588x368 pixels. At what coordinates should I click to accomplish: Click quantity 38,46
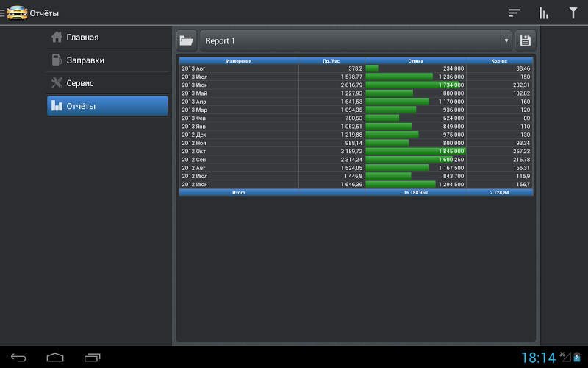(523, 68)
